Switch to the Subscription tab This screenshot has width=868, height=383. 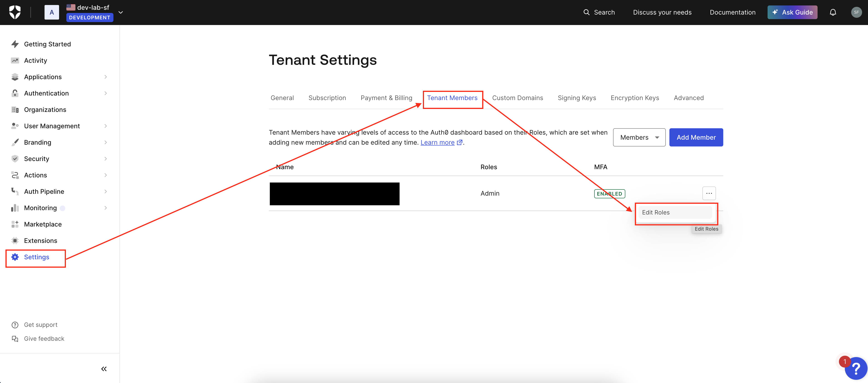pos(327,98)
